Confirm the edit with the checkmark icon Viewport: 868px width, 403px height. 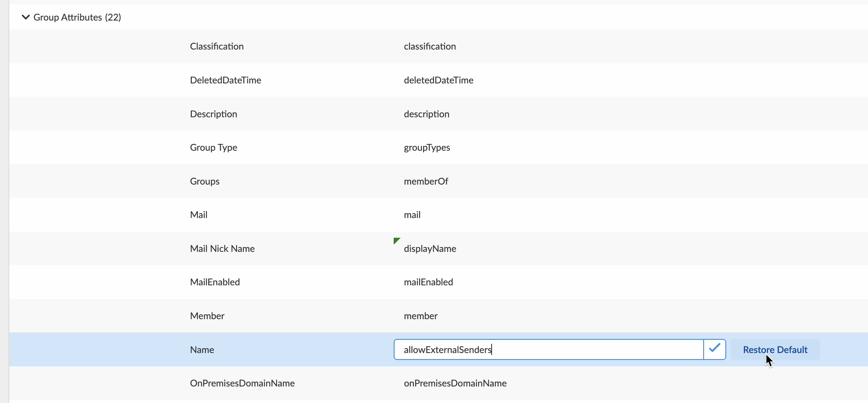coord(714,349)
